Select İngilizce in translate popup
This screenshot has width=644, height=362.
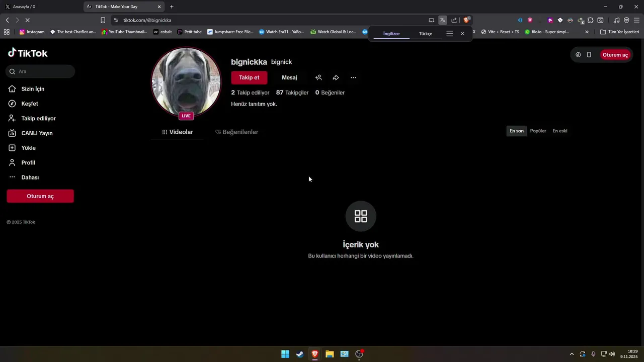pyautogui.click(x=391, y=34)
